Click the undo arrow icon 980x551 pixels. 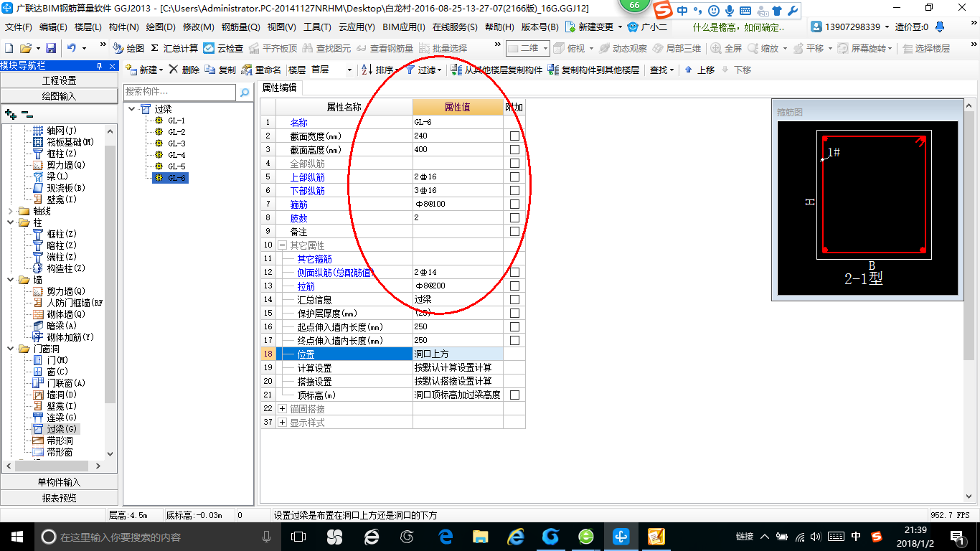72,48
